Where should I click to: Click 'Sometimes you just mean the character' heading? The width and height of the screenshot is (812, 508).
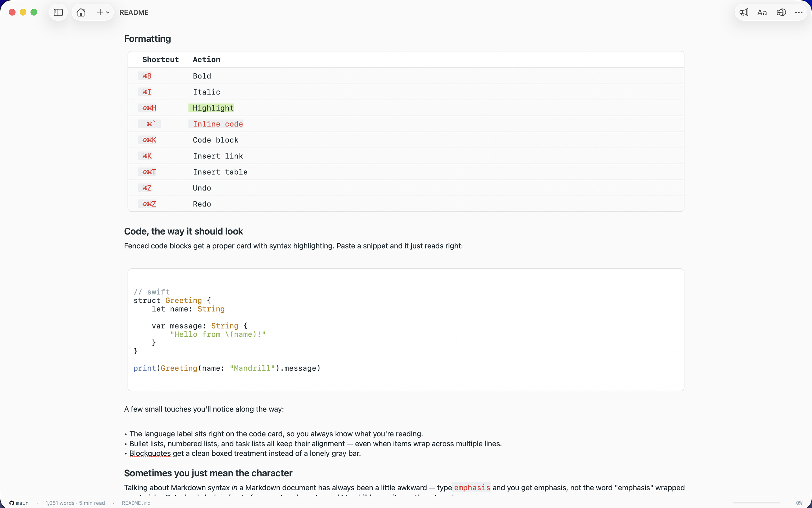click(x=208, y=473)
